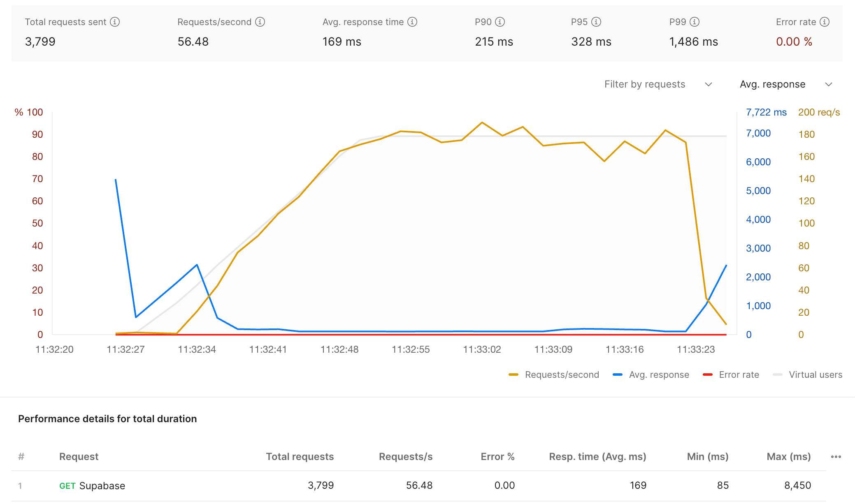Viewport: 855px width, 504px height.
Task: Click the Request column header
Action: [x=79, y=457]
